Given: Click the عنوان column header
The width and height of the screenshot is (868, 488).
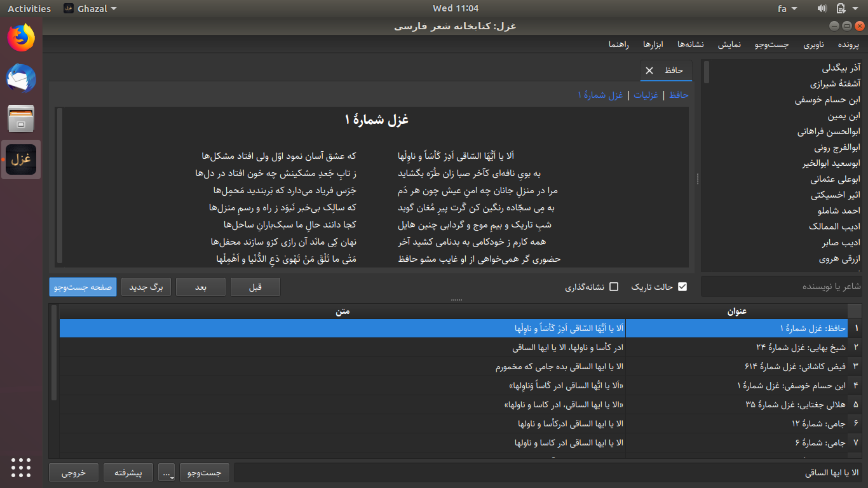Looking at the screenshot, I should 736,311.
